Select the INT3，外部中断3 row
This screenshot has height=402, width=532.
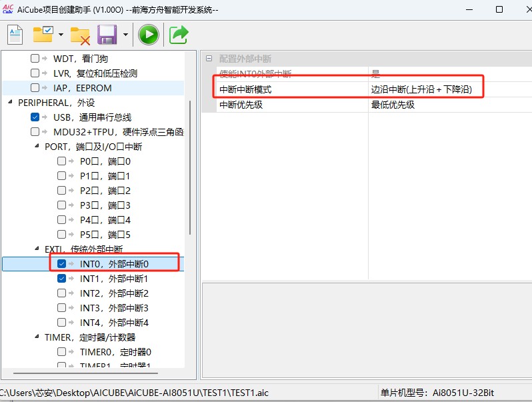click(x=114, y=308)
